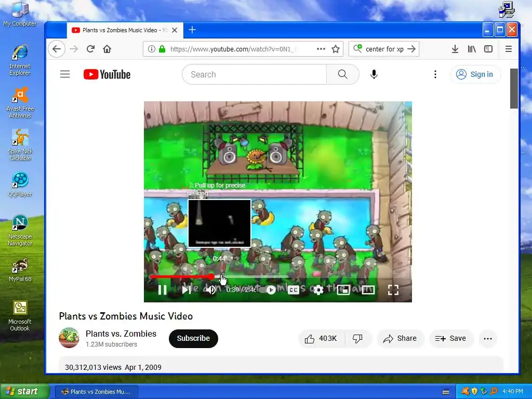Switch to theater mode icon
This screenshot has height=399, width=532.
pyautogui.click(x=368, y=290)
